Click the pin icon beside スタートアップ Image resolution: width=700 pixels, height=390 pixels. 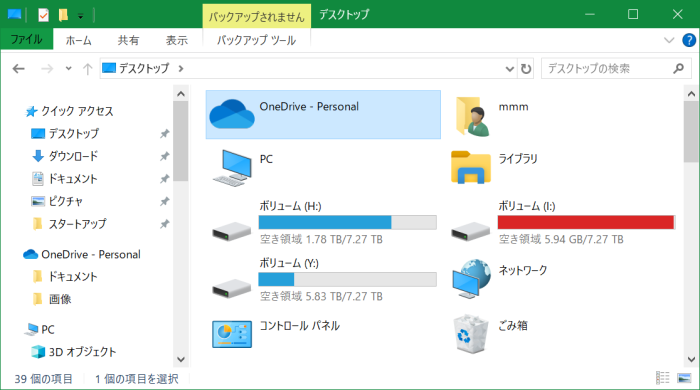point(165,224)
